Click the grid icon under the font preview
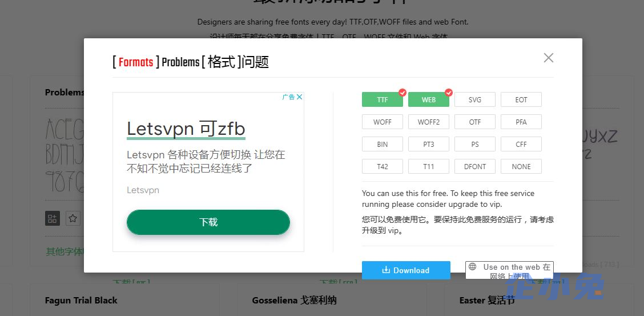 [x=52, y=218]
